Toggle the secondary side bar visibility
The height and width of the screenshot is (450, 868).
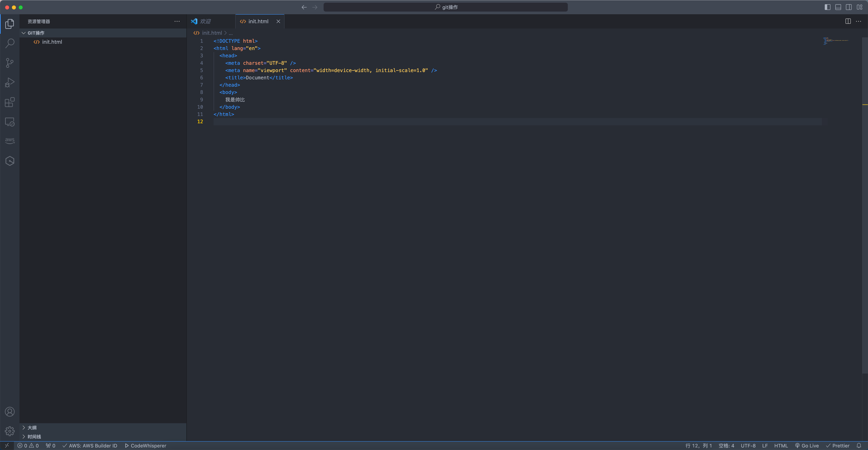(849, 7)
